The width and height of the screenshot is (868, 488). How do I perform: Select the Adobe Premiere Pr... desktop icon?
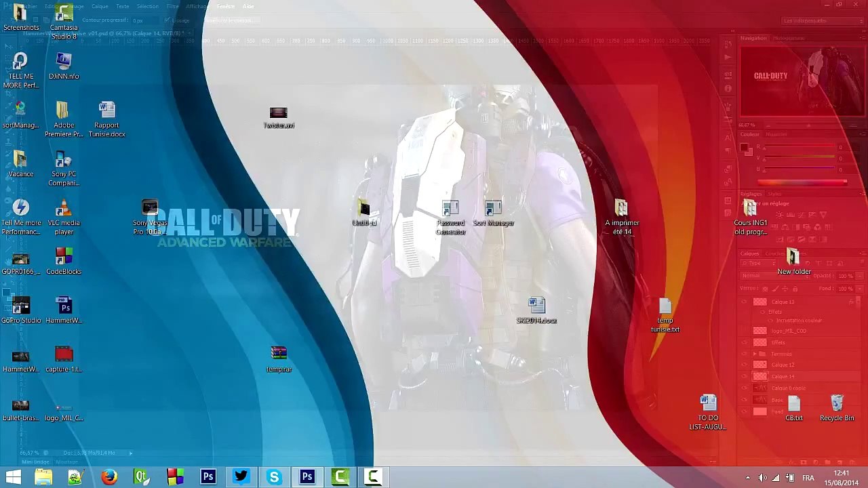point(64,120)
